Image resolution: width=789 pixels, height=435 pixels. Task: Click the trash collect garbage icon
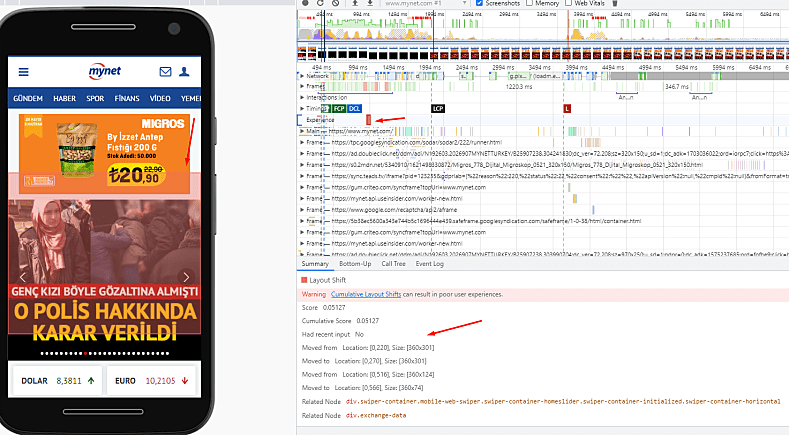click(x=614, y=3)
